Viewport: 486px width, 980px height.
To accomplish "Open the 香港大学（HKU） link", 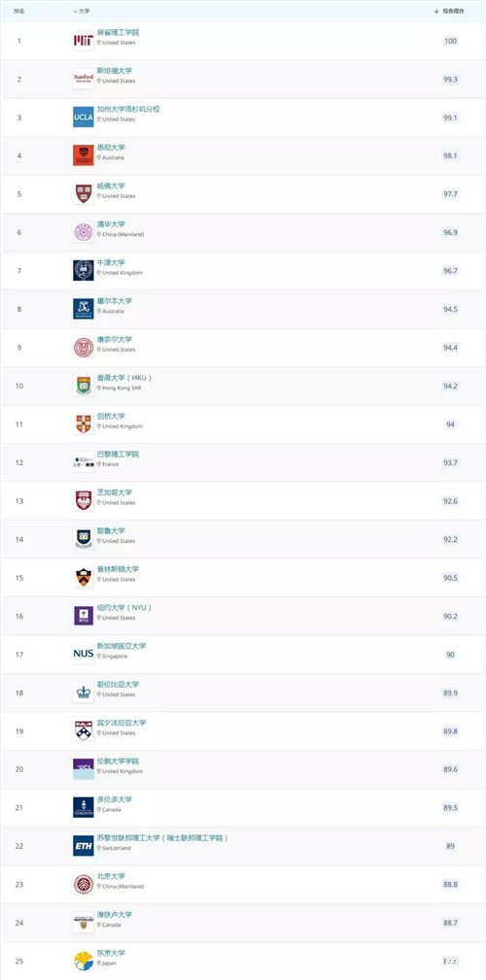I will (123, 378).
